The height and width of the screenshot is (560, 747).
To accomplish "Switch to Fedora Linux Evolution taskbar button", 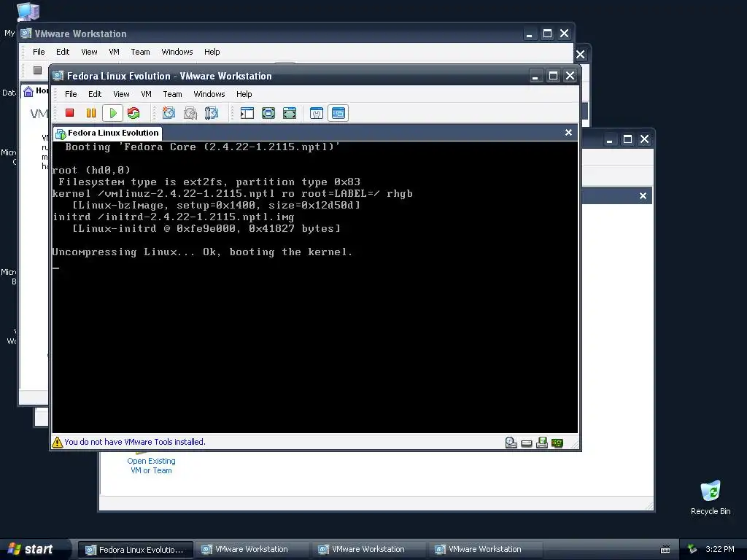I will pyautogui.click(x=135, y=550).
